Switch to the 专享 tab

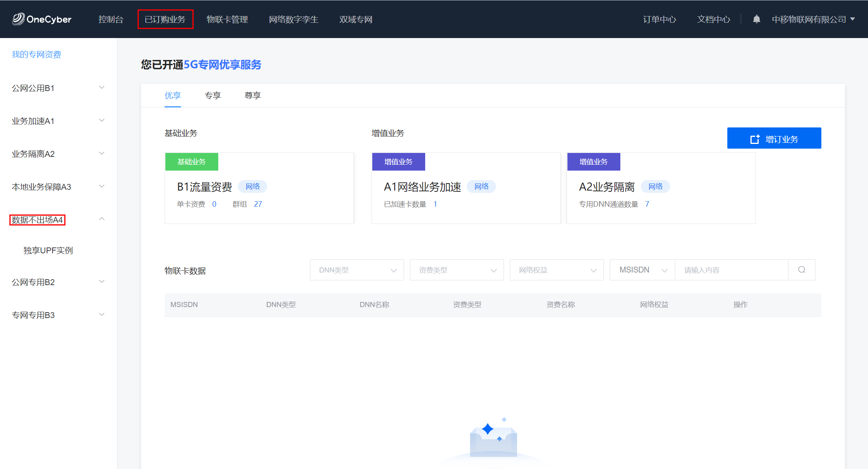point(213,95)
